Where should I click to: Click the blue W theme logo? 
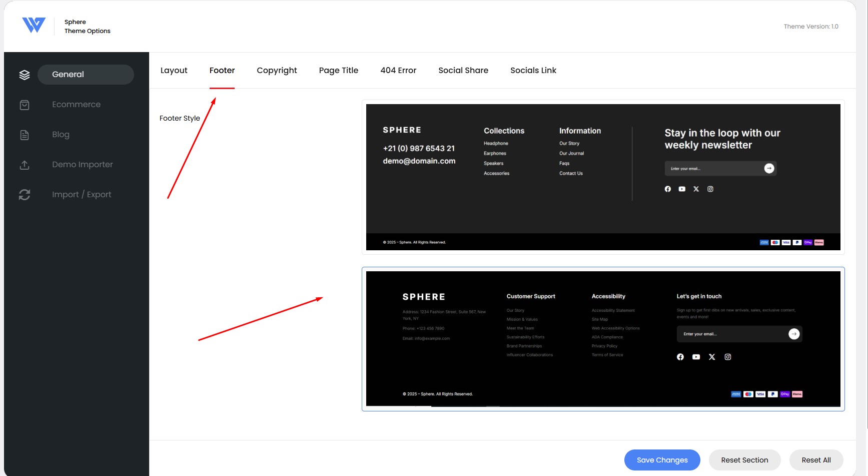pyautogui.click(x=34, y=25)
